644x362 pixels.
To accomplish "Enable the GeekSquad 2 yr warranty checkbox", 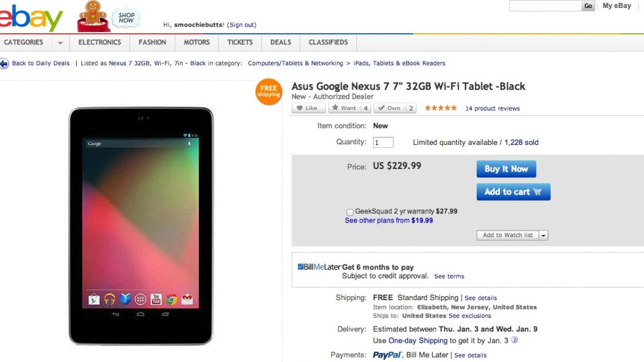I will [x=350, y=212].
